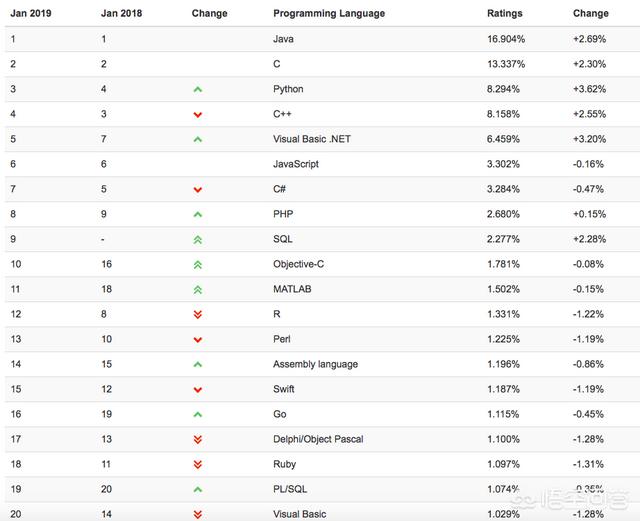This screenshot has height=521, width=640.
Task: Click the double green arrow next to Objective-C
Action: pyautogui.click(x=198, y=265)
